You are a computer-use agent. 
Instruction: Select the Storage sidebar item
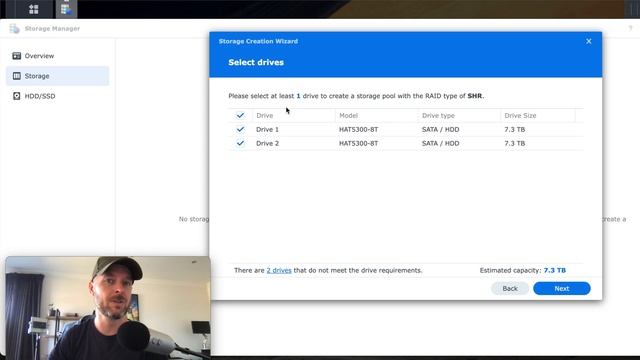click(58, 76)
